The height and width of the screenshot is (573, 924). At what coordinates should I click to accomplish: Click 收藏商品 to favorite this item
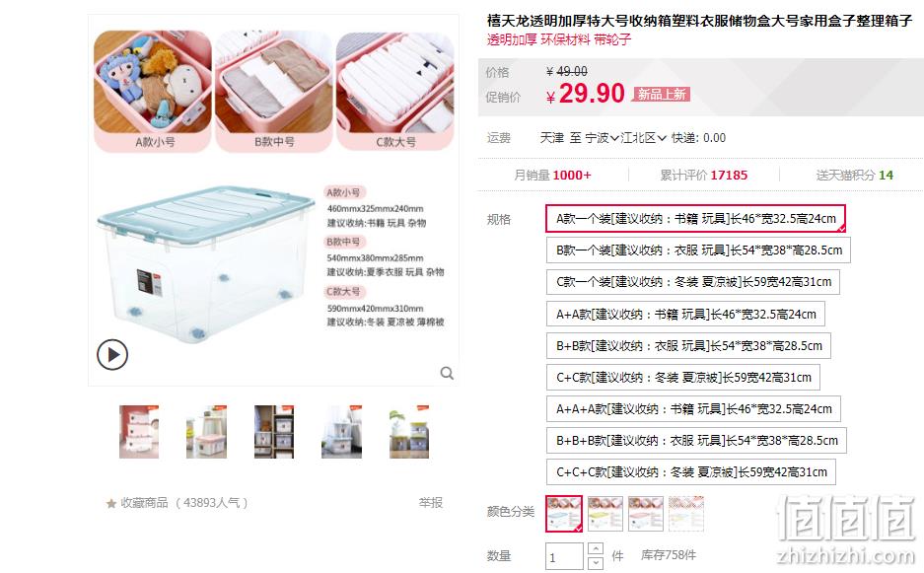click(x=144, y=503)
